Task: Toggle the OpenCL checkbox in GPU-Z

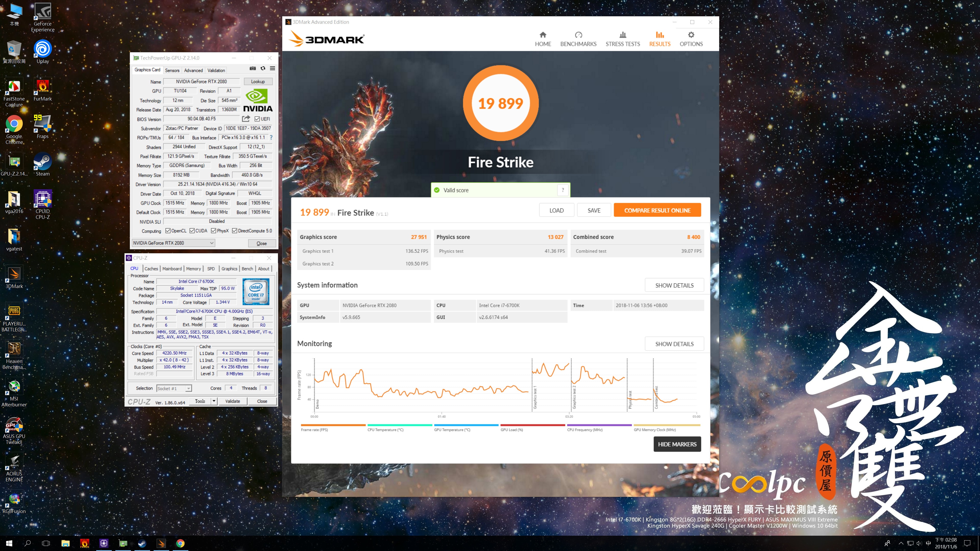Action: (x=168, y=231)
